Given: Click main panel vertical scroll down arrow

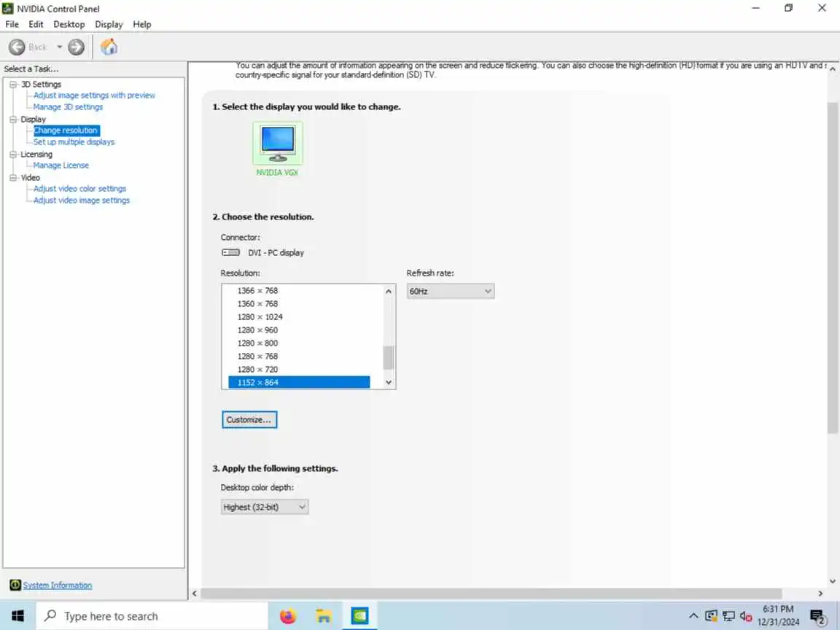Looking at the screenshot, I should (833, 581).
